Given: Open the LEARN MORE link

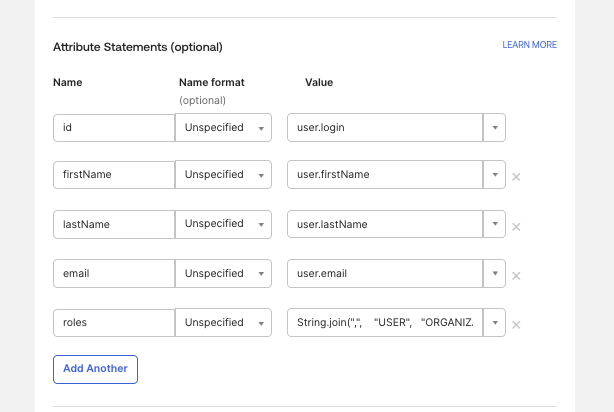Looking at the screenshot, I should pos(529,45).
